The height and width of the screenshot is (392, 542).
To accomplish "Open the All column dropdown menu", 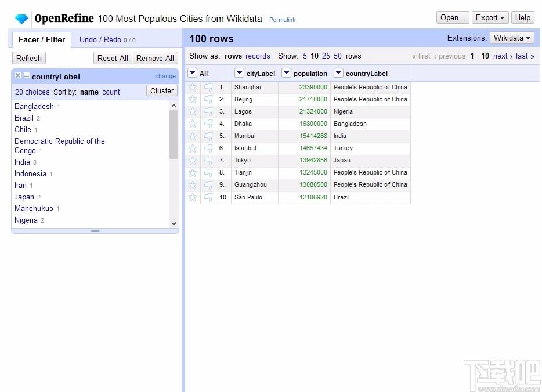I will coord(193,73).
